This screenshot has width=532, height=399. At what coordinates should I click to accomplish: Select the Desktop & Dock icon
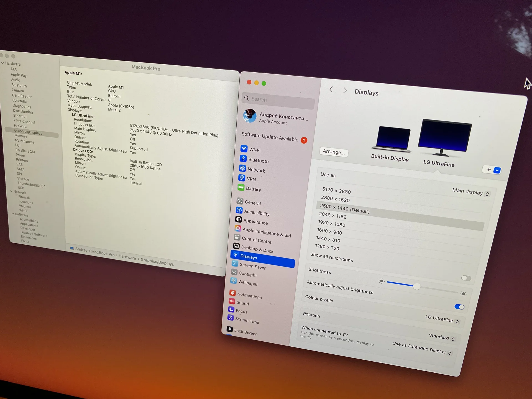tap(236, 246)
